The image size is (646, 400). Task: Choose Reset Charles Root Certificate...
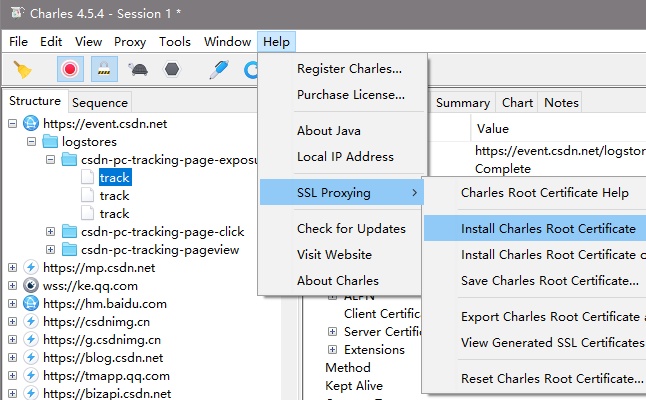(552, 378)
